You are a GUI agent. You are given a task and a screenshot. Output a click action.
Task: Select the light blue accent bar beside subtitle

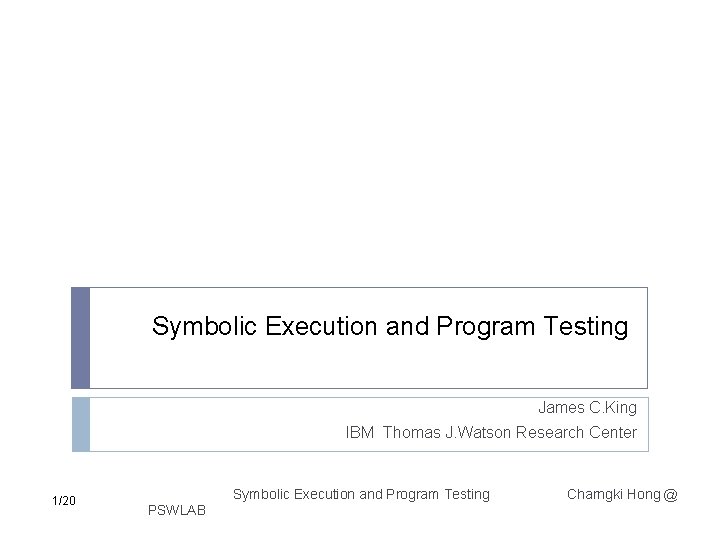point(81,424)
